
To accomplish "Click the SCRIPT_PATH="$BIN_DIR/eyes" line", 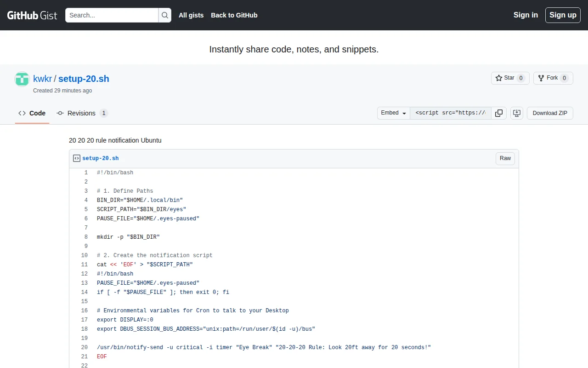I will [x=141, y=209].
